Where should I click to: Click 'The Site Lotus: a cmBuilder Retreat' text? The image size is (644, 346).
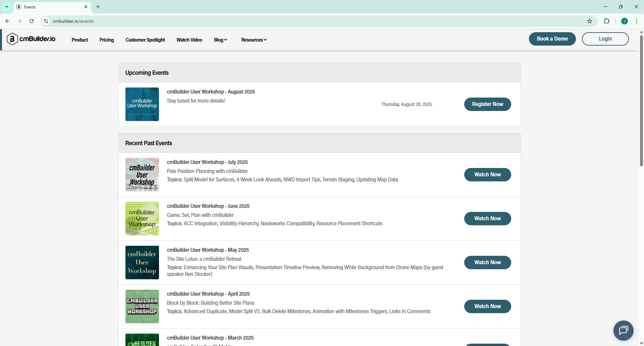(204, 259)
